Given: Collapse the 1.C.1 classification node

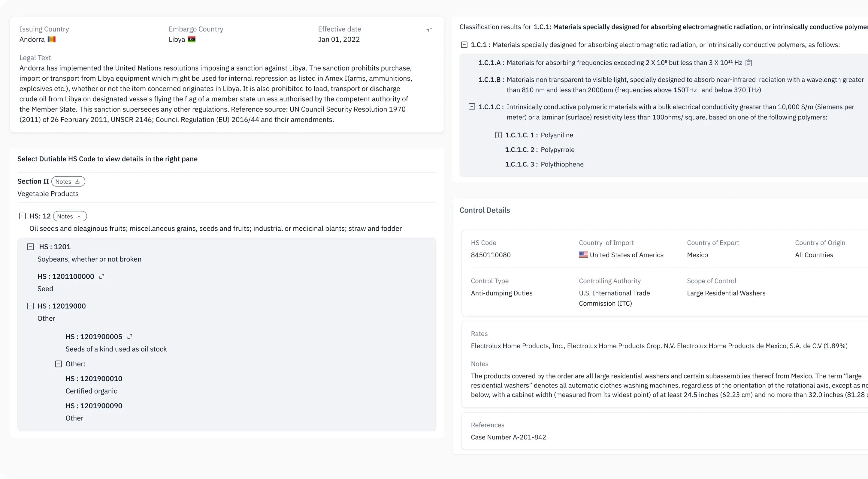Looking at the screenshot, I should tap(464, 45).
